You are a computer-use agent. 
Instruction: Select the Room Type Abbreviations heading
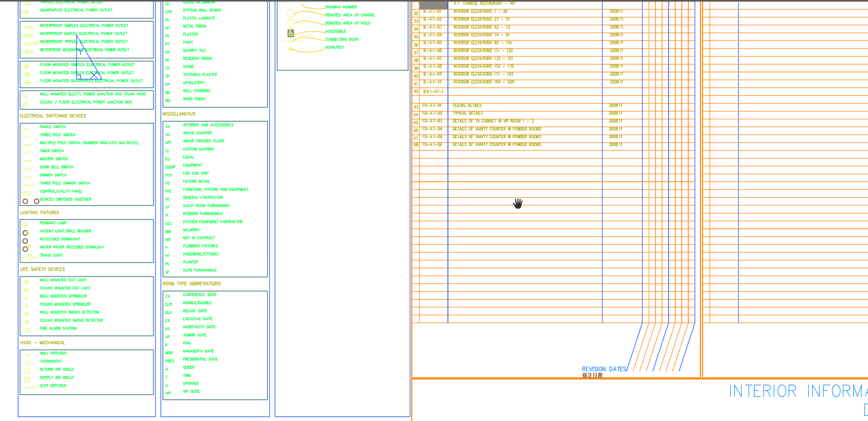point(192,284)
